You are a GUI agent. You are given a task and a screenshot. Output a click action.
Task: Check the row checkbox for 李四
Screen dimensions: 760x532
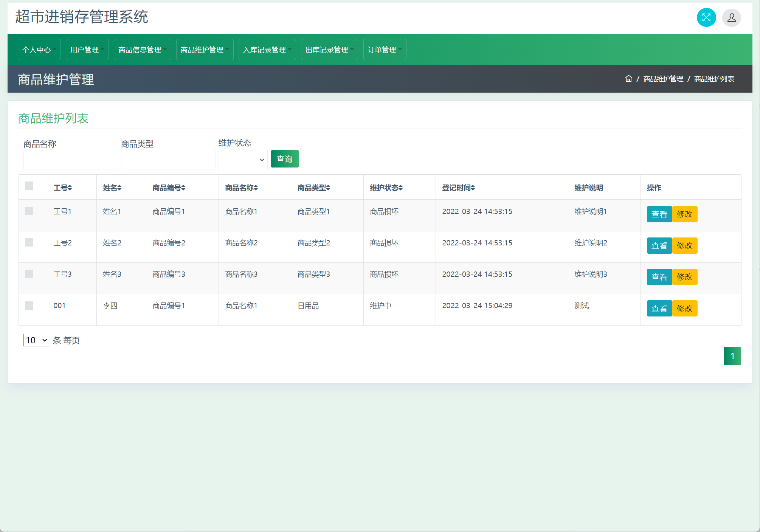coord(29,306)
